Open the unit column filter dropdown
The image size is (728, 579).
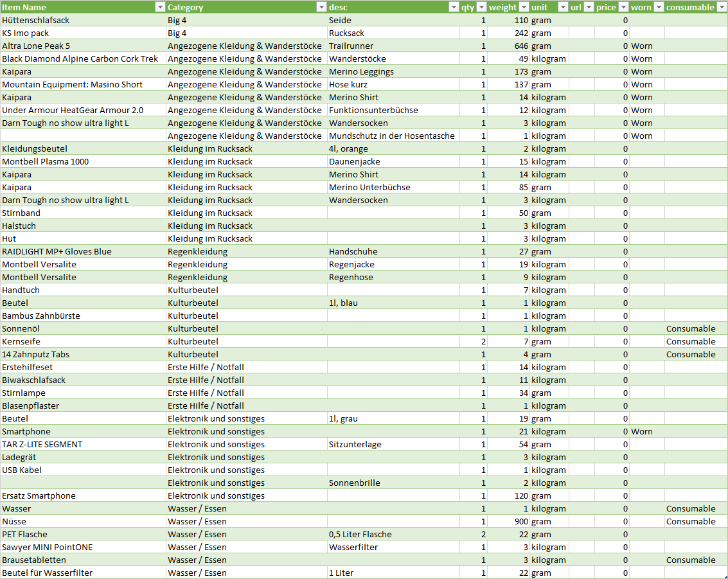pos(563,7)
